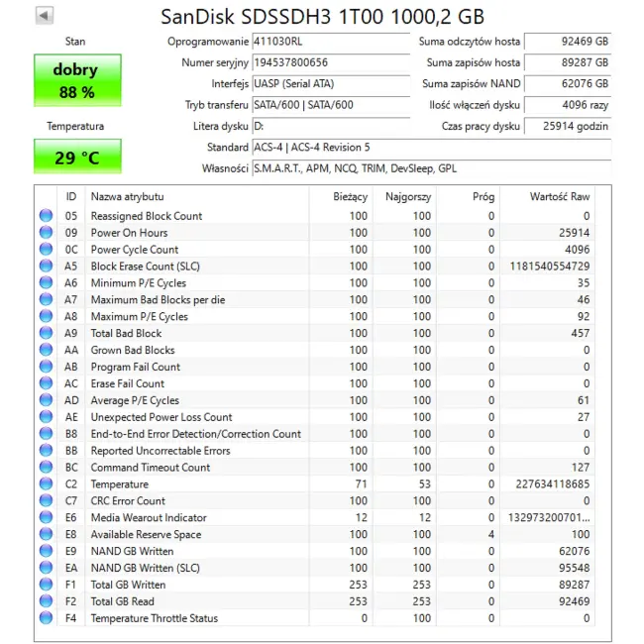Select raw value 127 in Command Timeout Count row
The image size is (644, 644).
pyautogui.click(x=581, y=467)
